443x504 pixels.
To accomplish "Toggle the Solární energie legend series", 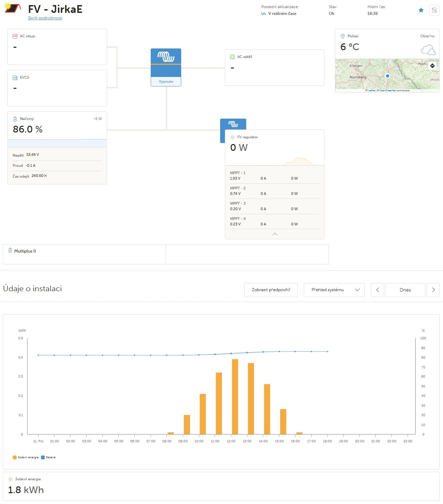I will click(26, 457).
